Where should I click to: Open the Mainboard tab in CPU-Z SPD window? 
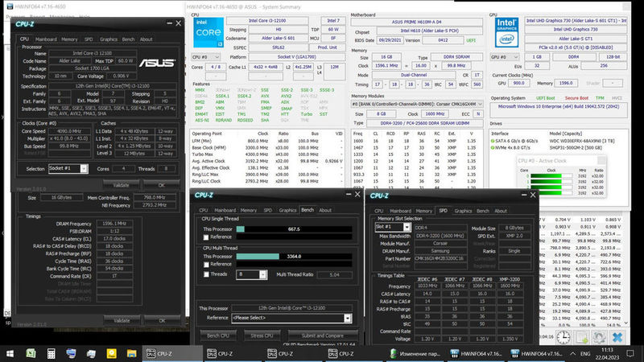coord(400,211)
